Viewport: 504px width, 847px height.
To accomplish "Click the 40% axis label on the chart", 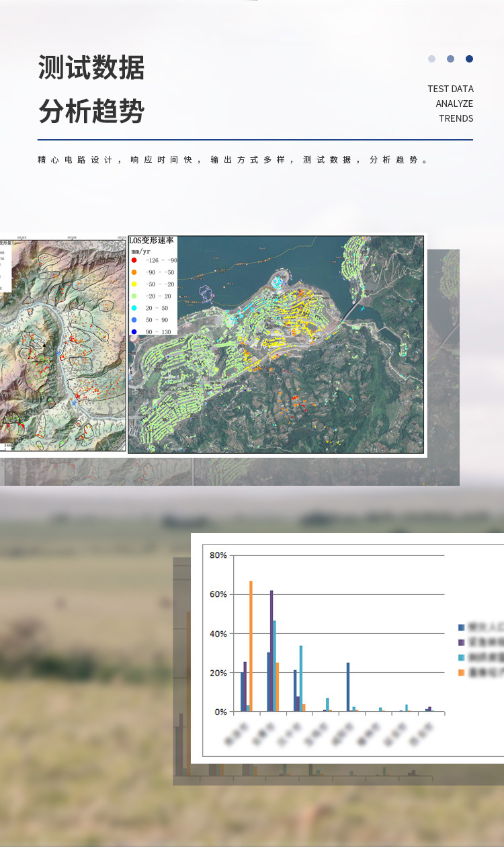I will (x=218, y=634).
